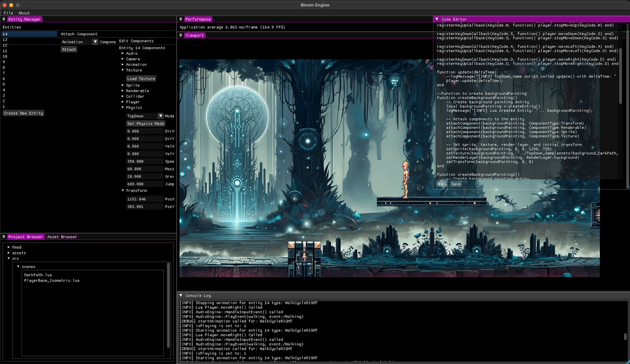Select the PlayerBase_Isometric.lua file

pyautogui.click(x=52, y=281)
